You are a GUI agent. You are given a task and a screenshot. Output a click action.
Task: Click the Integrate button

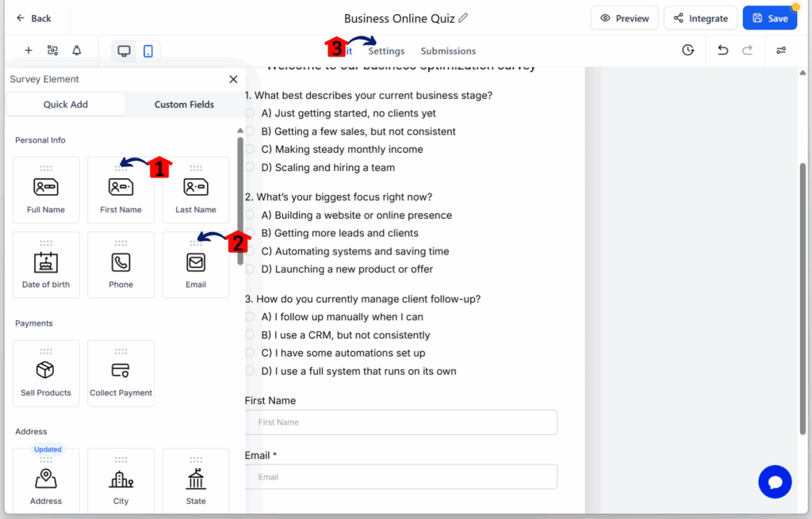(x=700, y=18)
